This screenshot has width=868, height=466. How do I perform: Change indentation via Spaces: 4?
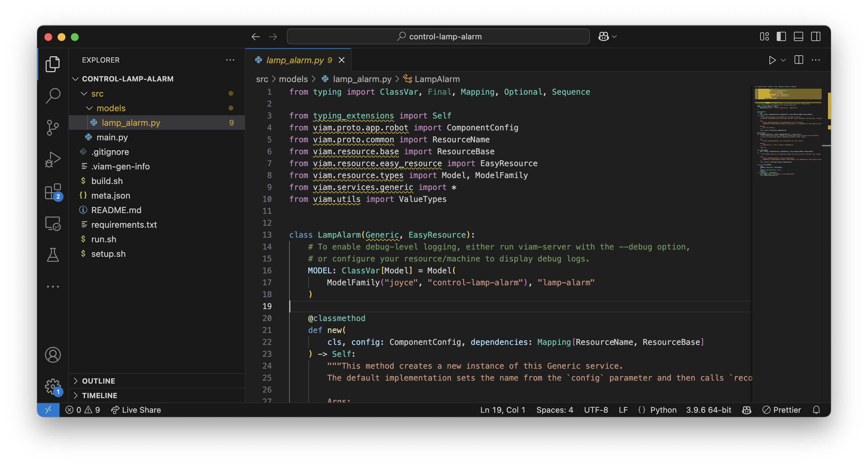pos(554,410)
